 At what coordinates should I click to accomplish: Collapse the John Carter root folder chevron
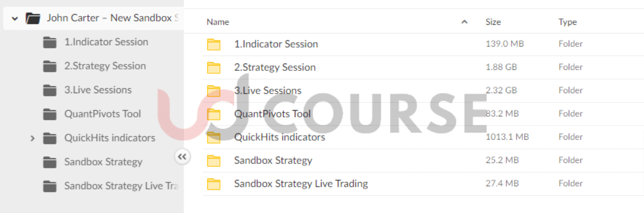tap(15, 18)
